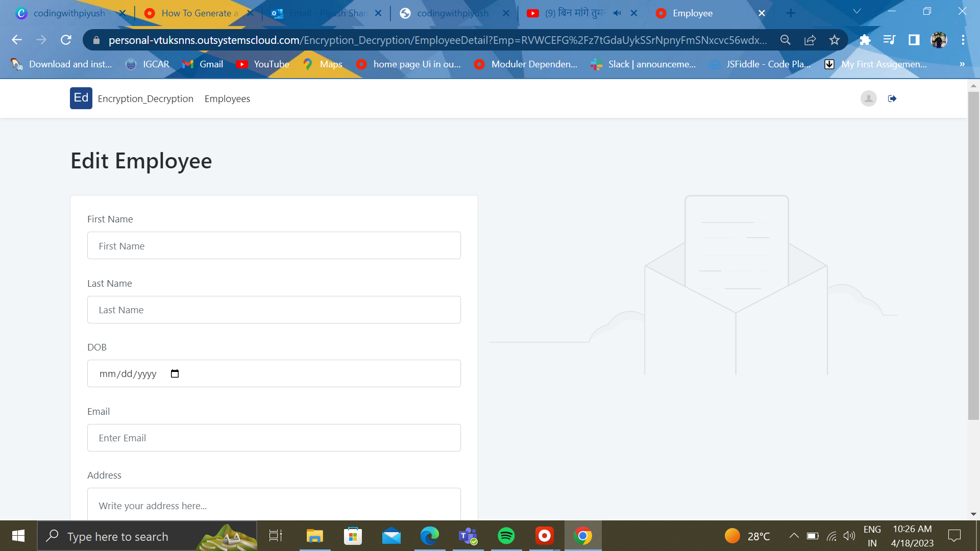Open the DOB calendar picker icon
The image size is (980, 551).
[x=175, y=374]
